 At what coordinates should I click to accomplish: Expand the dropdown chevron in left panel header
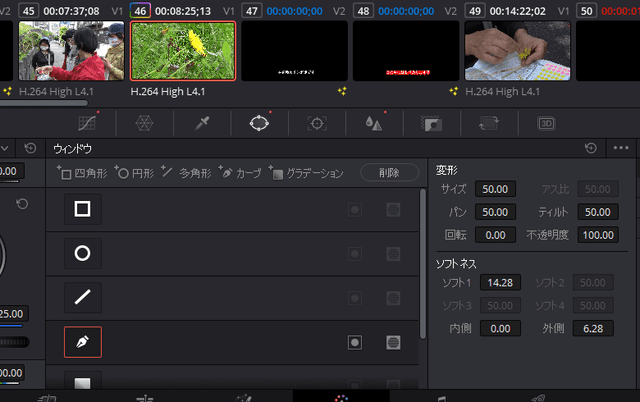(4, 148)
